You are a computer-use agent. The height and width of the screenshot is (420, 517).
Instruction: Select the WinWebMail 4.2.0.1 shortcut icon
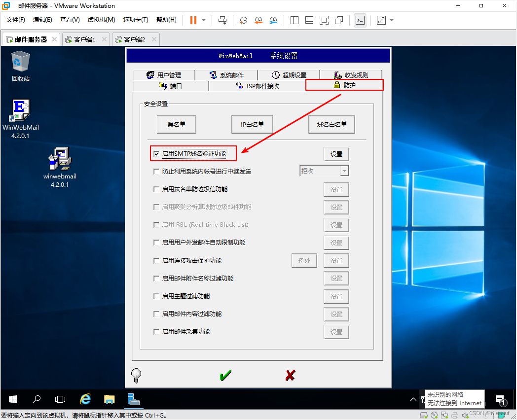[20, 119]
